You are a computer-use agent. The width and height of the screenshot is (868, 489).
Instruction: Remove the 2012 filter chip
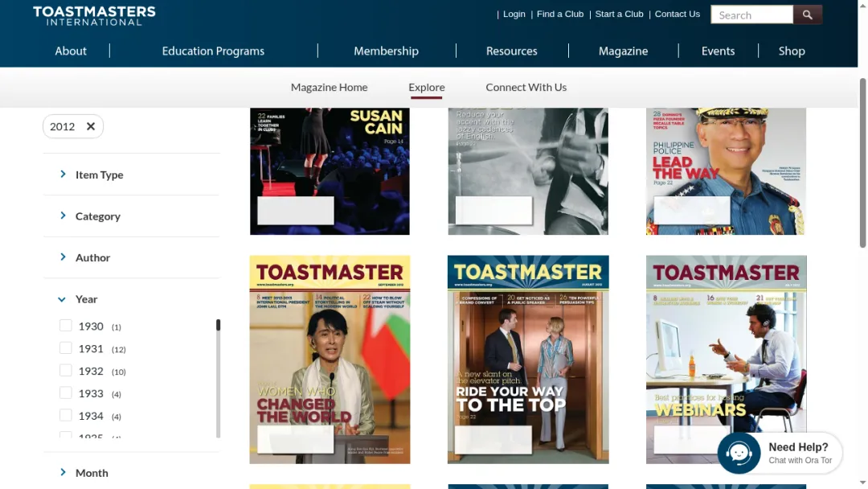coord(91,126)
